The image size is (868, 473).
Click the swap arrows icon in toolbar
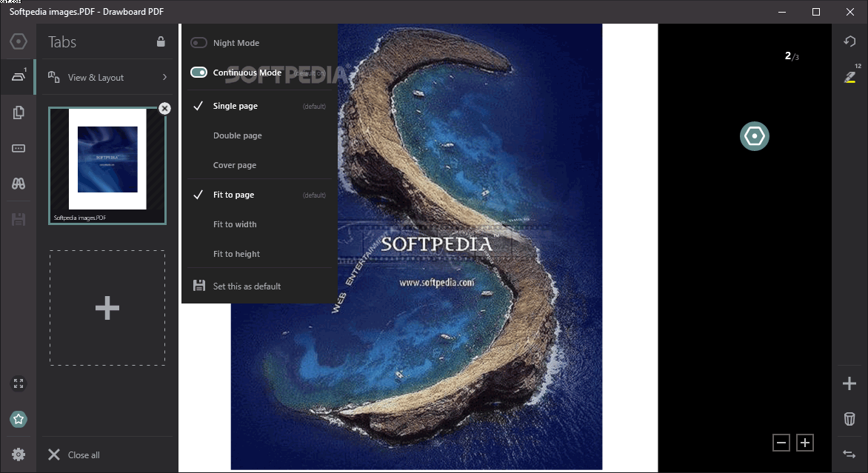coord(849,454)
